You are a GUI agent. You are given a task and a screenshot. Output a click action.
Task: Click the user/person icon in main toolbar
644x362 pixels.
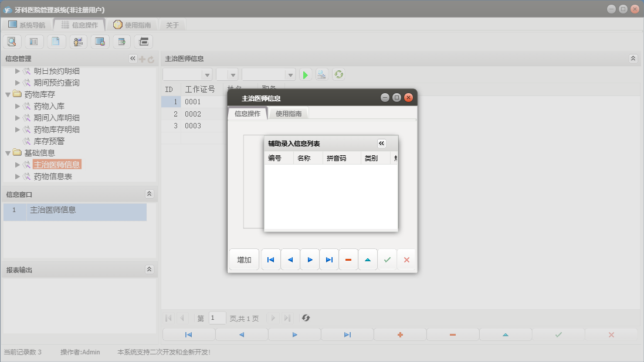(x=78, y=42)
